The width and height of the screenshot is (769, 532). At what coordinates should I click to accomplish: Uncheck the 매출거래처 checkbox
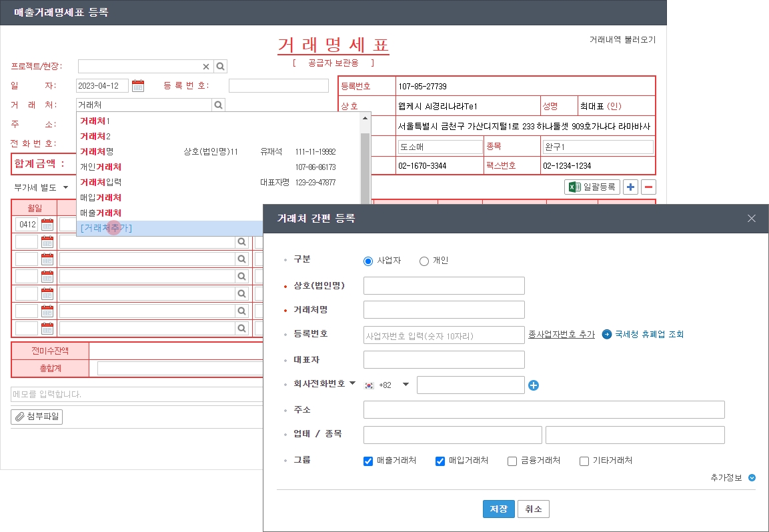[x=368, y=461]
